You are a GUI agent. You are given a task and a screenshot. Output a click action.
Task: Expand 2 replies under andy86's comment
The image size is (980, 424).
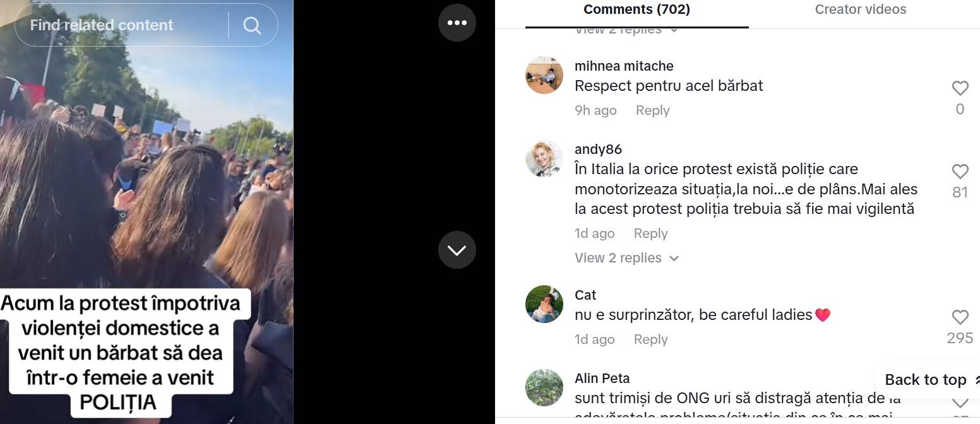pyautogui.click(x=626, y=258)
